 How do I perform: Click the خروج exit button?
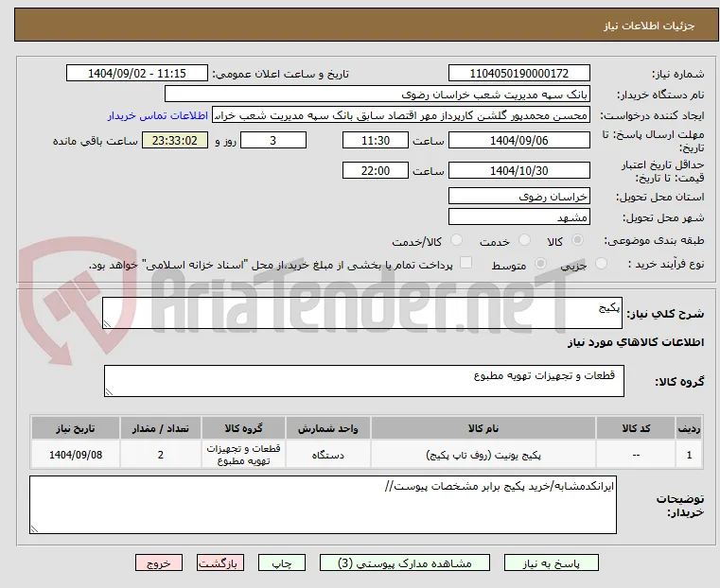pyautogui.click(x=159, y=562)
